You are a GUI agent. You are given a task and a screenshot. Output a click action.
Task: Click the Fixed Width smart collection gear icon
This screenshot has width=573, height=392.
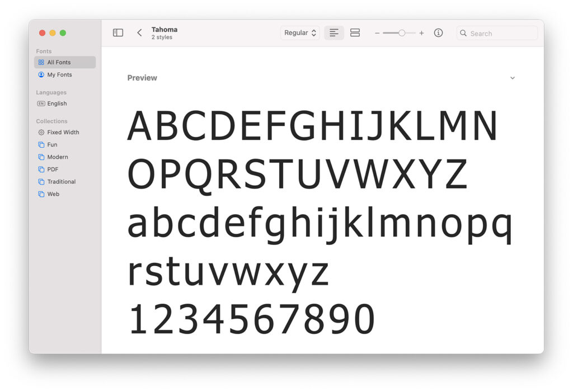[41, 133]
